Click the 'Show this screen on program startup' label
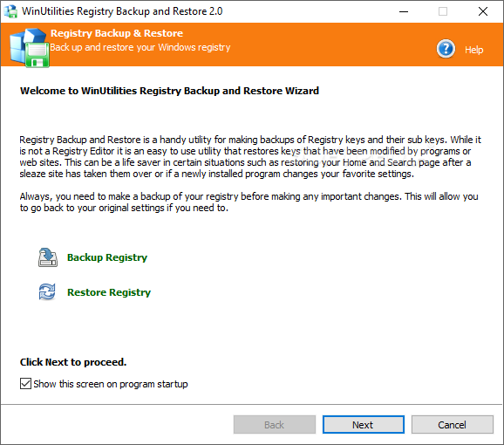This screenshot has width=504, height=445. pyautogui.click(x=111, y=384)
